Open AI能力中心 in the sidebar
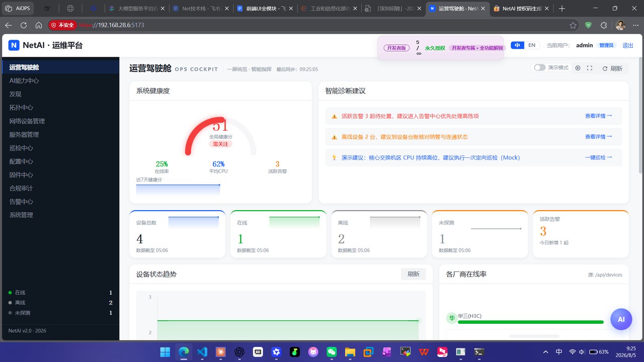The width and height of the screenshot is (644, 362). (60, 80)
